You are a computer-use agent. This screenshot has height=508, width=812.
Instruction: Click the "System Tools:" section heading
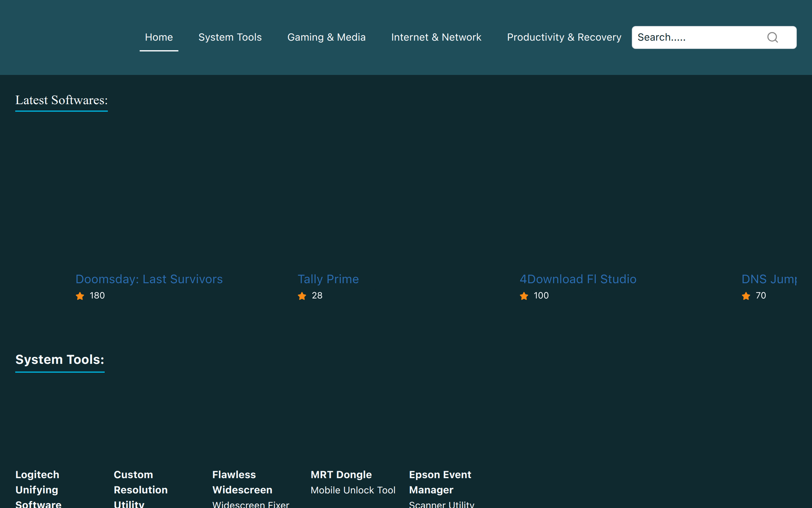coord(60,359)
